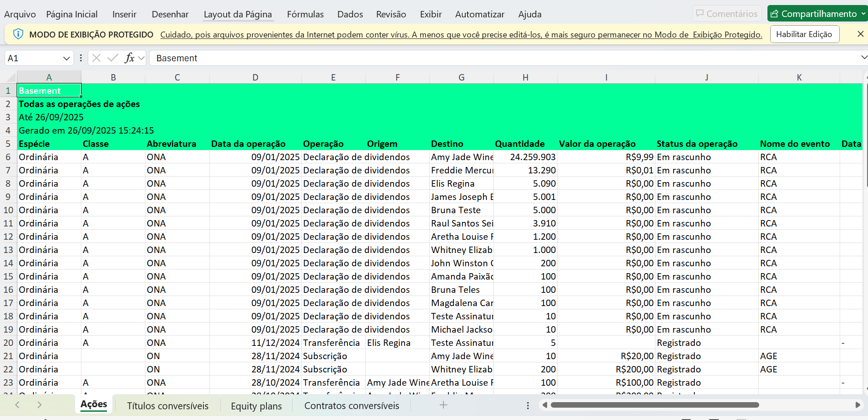This screenshot has width=868, height=420.
Task: Switch to the Equity plans sheet
Action: 256,406
